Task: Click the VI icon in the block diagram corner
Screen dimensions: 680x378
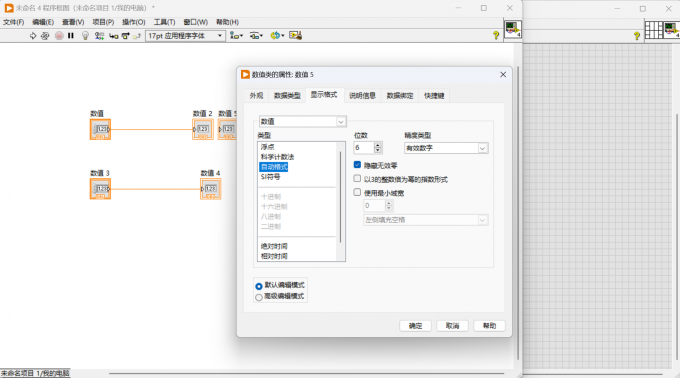Action: click(x=513, y=29)
